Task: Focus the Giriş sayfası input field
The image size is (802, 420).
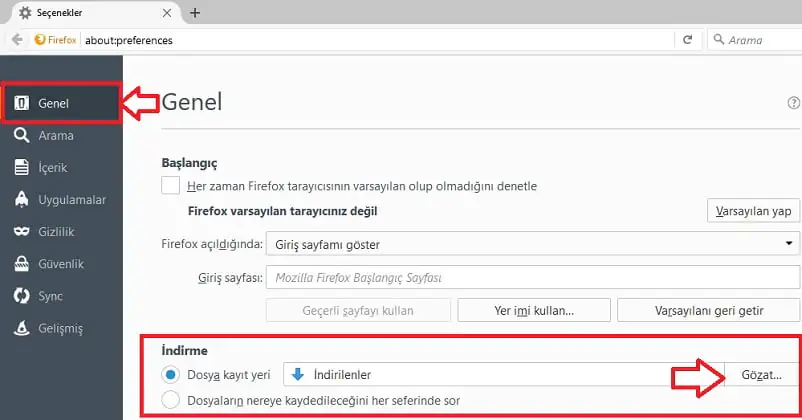Action: [x=533, y=278]
